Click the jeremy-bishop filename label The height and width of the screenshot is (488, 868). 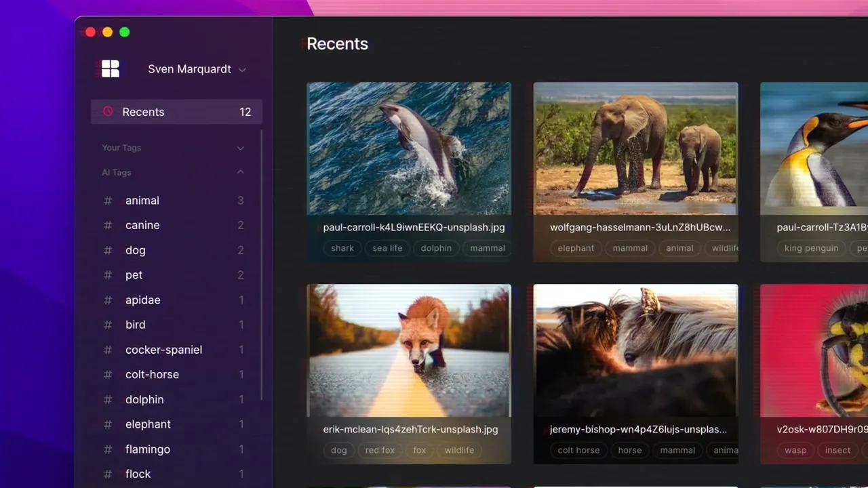[638, 430]
